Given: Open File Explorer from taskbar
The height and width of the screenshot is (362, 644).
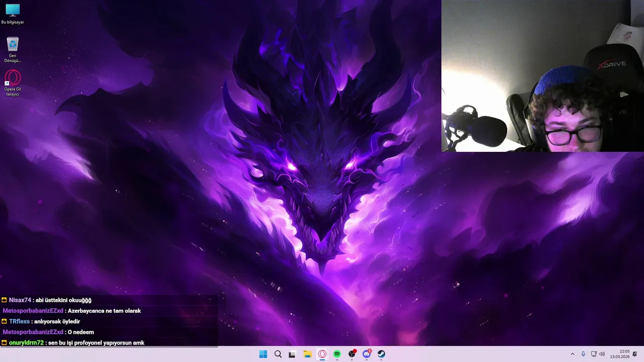Looking at the screenshot, I should tap(307, 354).
